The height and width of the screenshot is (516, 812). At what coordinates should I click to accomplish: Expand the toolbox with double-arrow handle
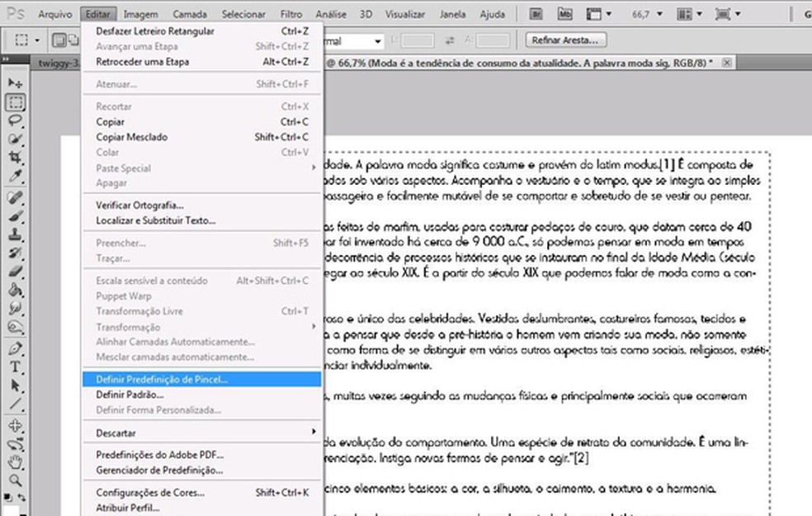(x=8, y=60)
